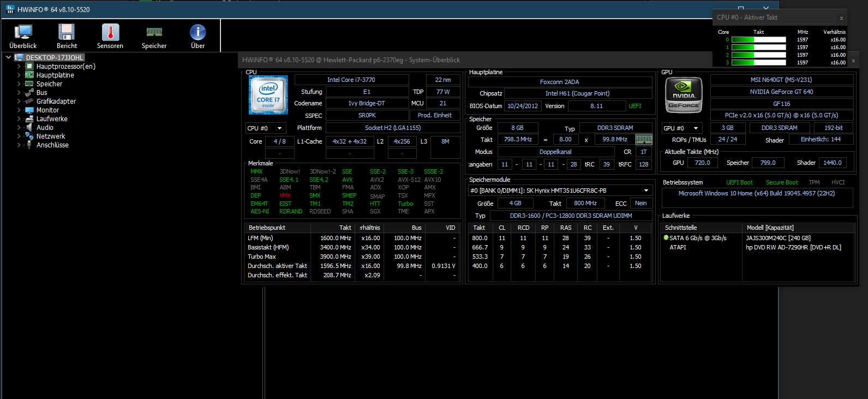Select the Bus icon in tree

(x=29, y=92)
